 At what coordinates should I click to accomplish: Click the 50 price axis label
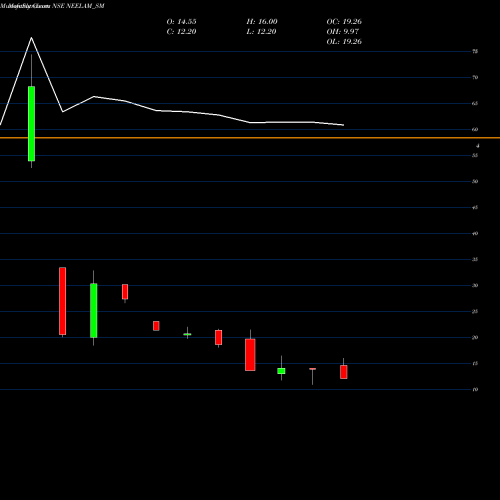click(x=475, y=181)
